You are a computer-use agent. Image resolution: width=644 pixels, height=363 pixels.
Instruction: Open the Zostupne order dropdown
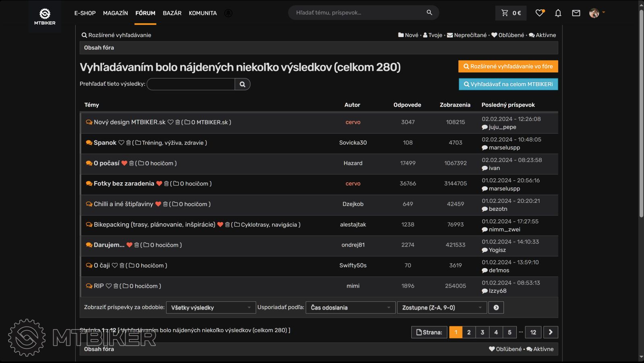click(442, 307)
